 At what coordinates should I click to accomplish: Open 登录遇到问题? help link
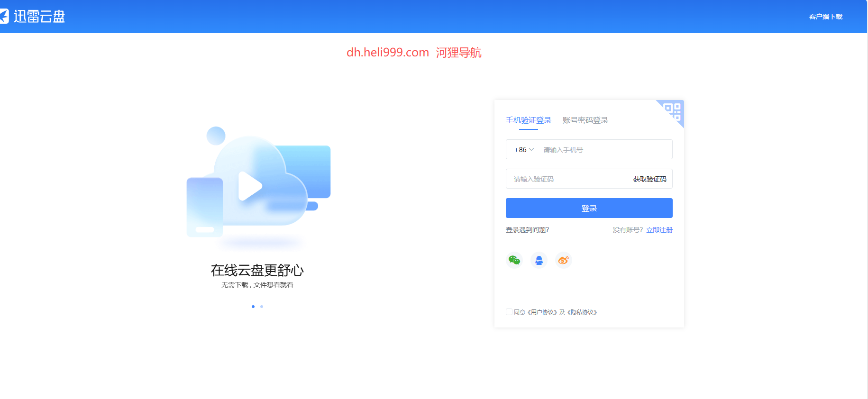click(x=527, y=230)
